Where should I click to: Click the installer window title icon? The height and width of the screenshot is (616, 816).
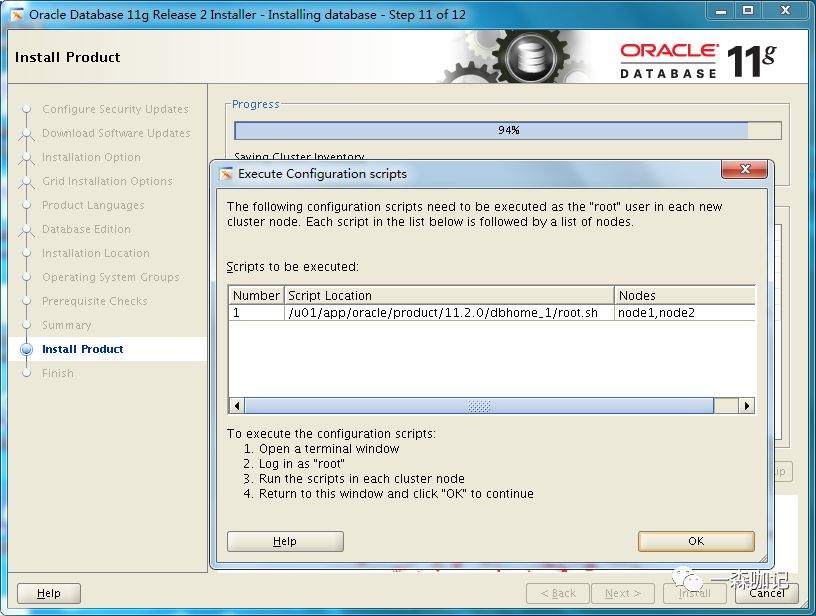[x=16, y=15]
